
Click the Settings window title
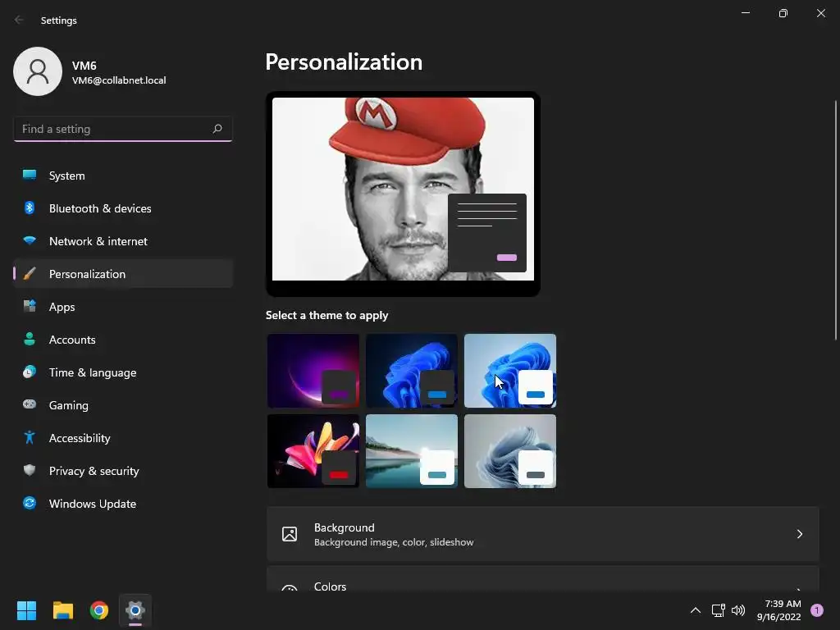click(59, 21)
